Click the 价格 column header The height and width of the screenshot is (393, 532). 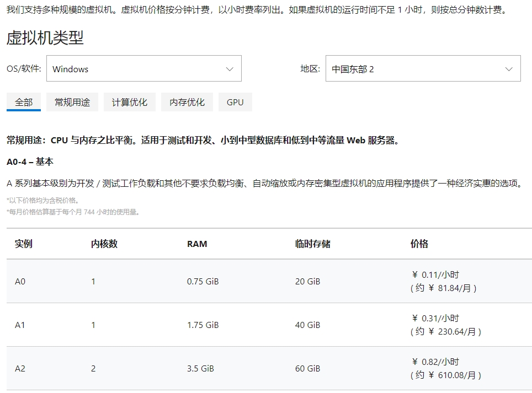coord(416,244)
